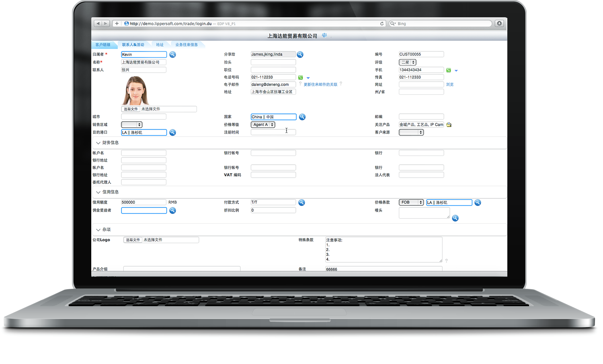The height and width of the screenshot is (364, 603).
Task: Collapse the 财务信息 section
Action: click(x=98, y=143)
